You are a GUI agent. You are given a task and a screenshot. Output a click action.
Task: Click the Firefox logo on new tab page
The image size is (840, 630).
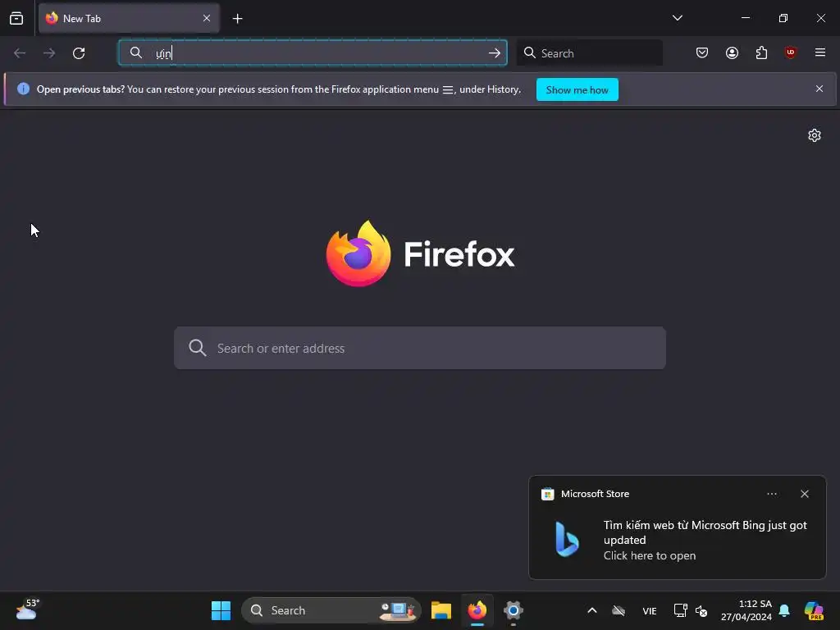(x=420, y=253)
